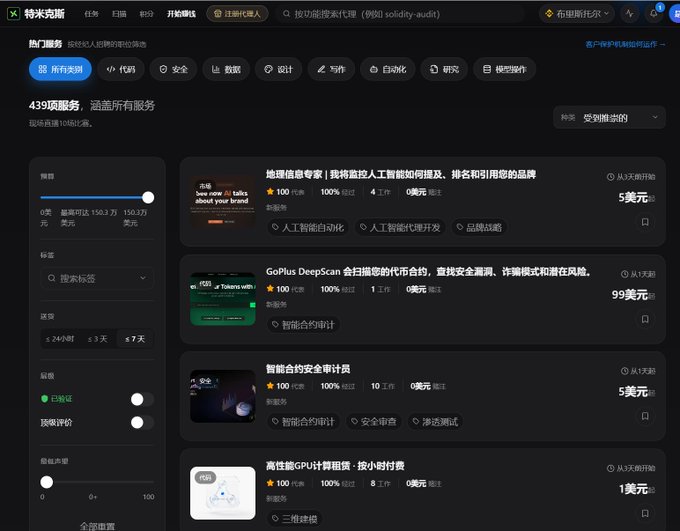The height and width of the screenshot is (531, 680).
Task: Bookmark the 智能合约安全审计员 service
Action: (x=645, y=416)
